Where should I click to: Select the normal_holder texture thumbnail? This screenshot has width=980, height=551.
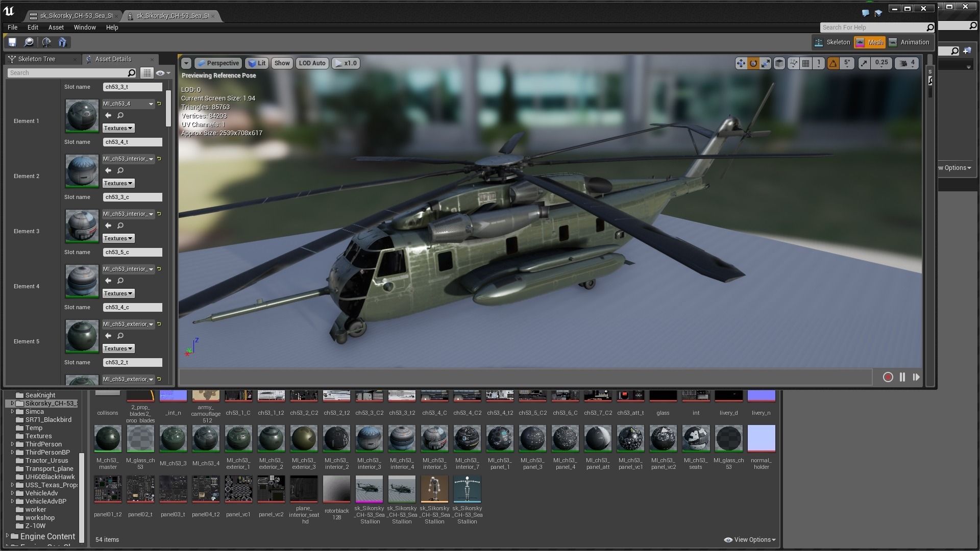[x=761, y=439]
